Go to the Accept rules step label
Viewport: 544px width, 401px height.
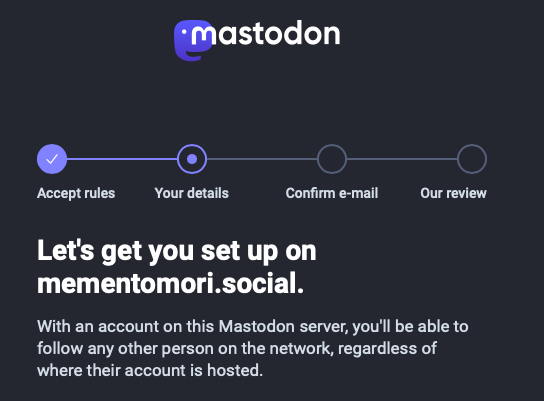click(x=76, y=193)
